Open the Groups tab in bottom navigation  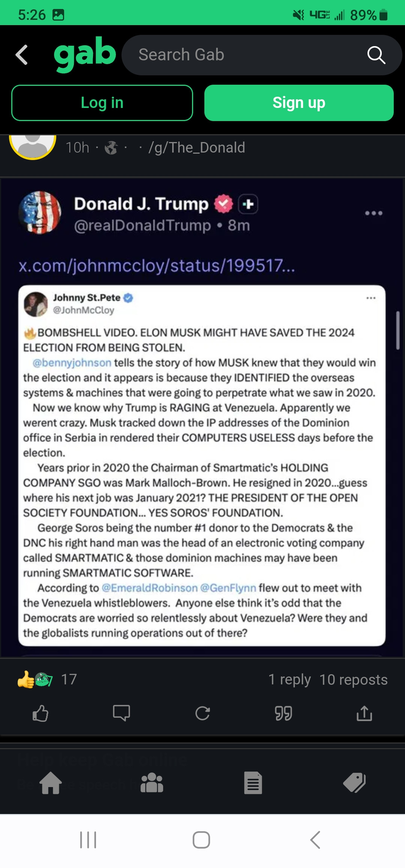[x=152, y=783]
